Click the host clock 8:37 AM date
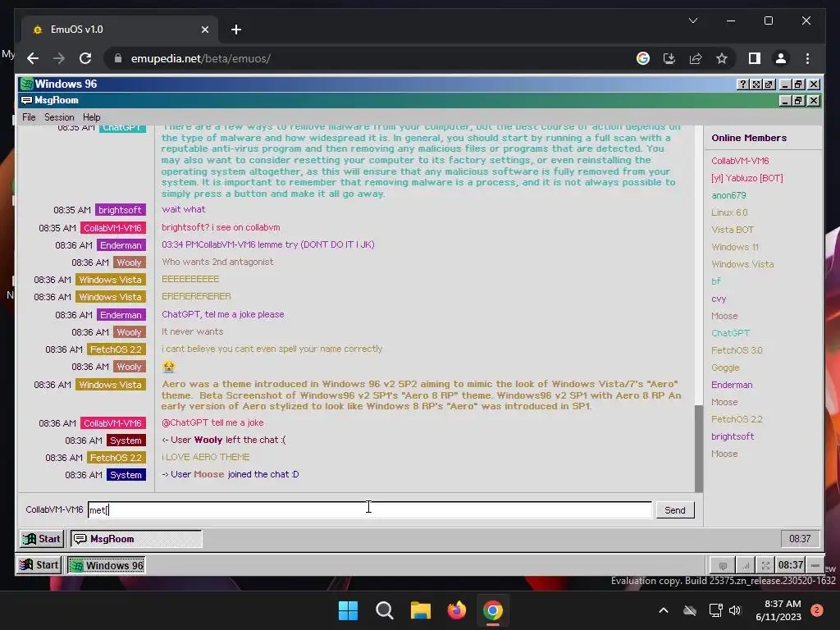 [x=778, y=610]
